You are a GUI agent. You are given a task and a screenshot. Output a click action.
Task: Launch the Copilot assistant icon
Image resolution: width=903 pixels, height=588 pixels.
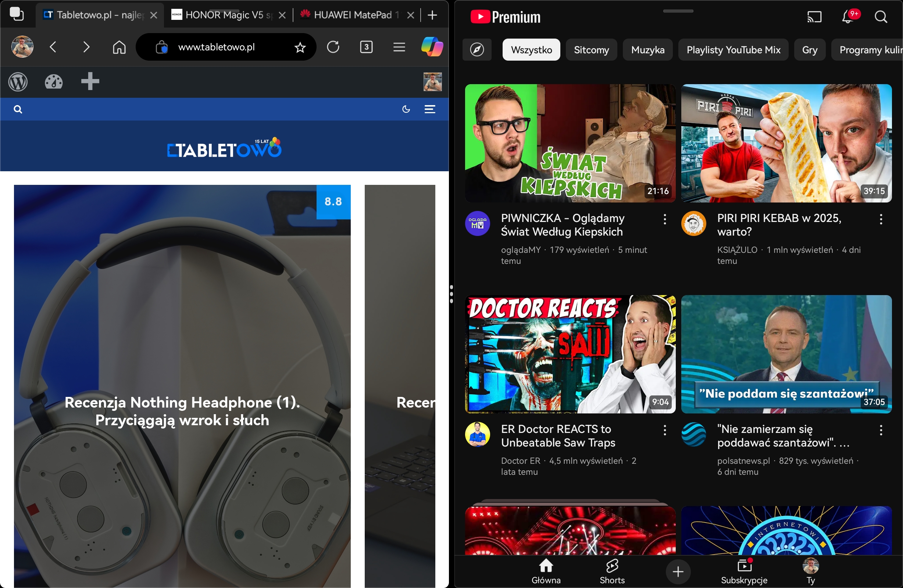tap(432, 47)
